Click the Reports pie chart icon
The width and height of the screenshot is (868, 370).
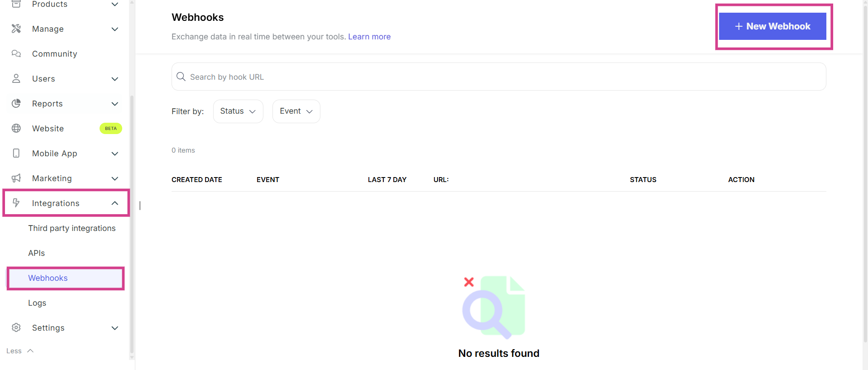coord(16,104)
